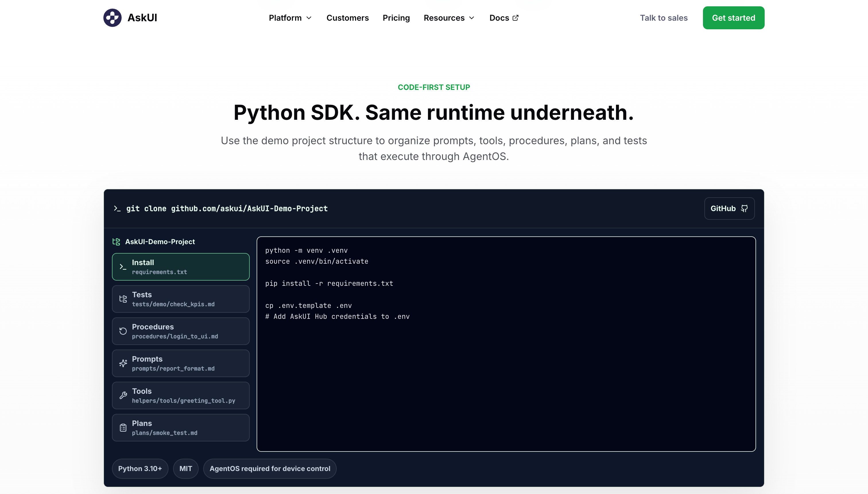Switch to the Procedures tab
The image size is (868, 494).
[x=181, y=331]
